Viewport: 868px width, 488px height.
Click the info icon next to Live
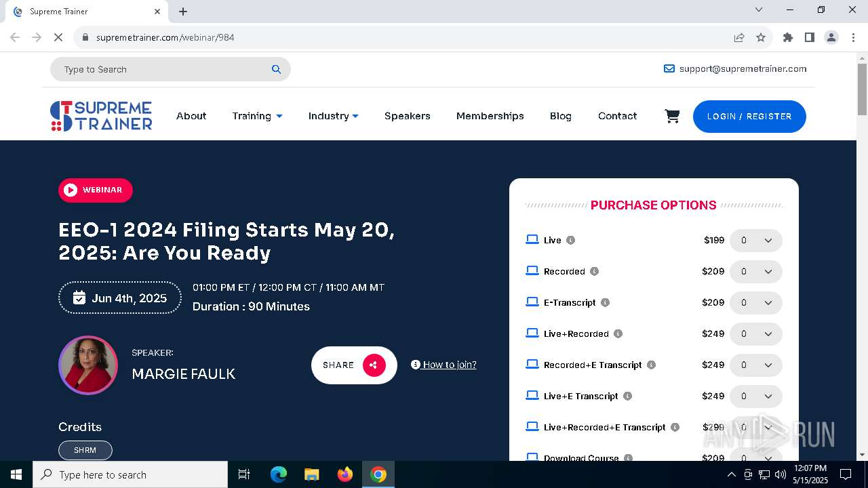[570, 240]
